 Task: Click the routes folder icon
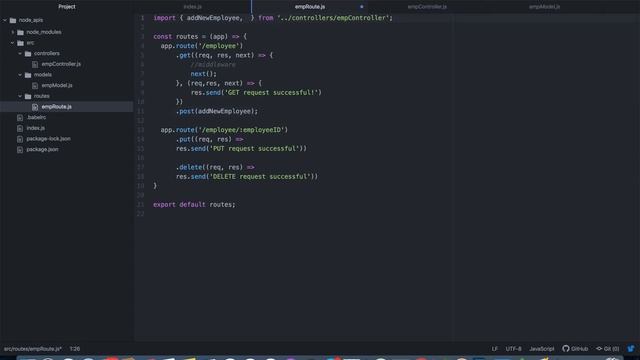pyautogui.click(x=28, y=96)
